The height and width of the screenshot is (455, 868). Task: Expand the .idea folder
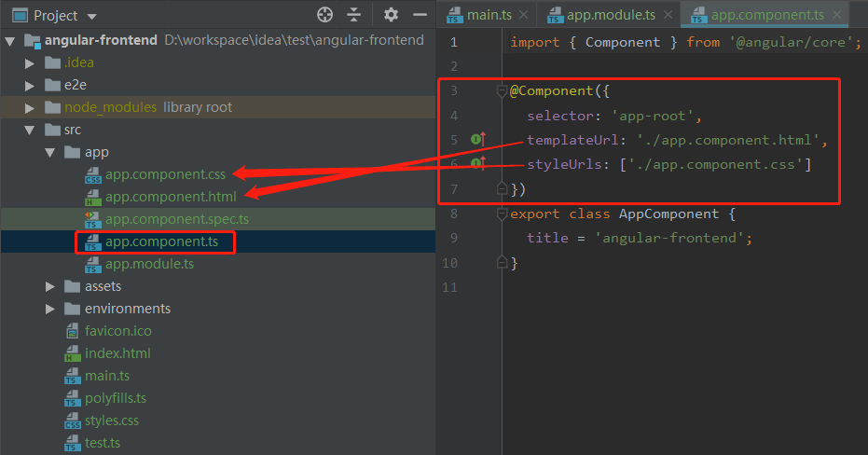tap(30, 63)
